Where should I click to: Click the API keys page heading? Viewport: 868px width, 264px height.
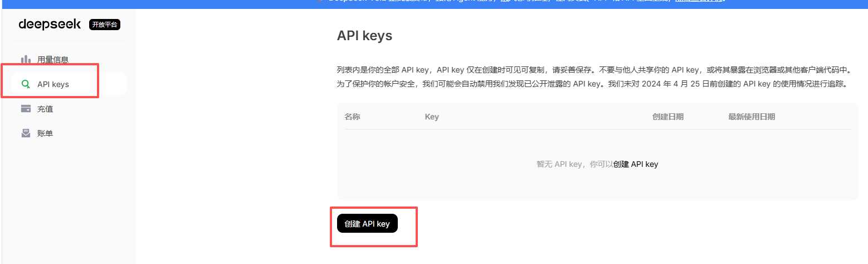click(x=365, y=36)
